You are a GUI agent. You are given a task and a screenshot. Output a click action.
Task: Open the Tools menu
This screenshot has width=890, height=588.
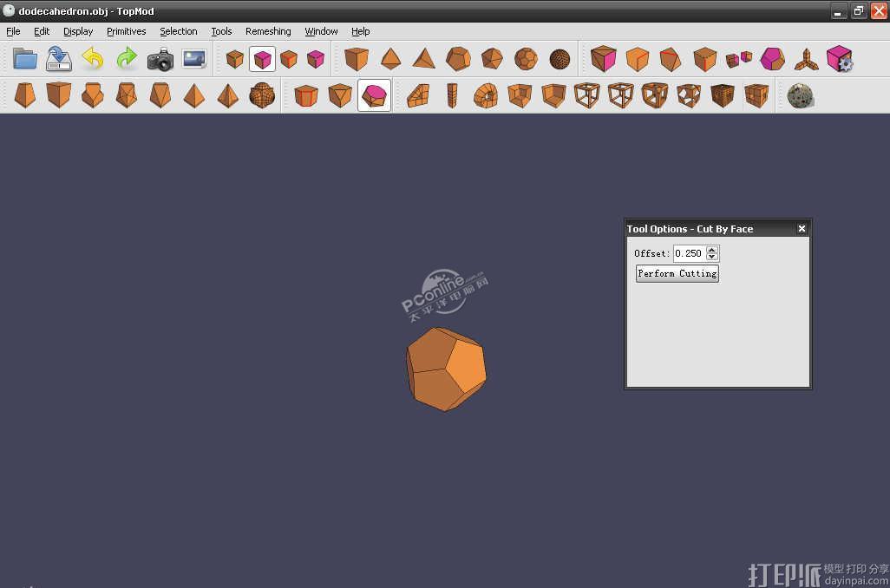pyautogui.click(x=221, y=31)
